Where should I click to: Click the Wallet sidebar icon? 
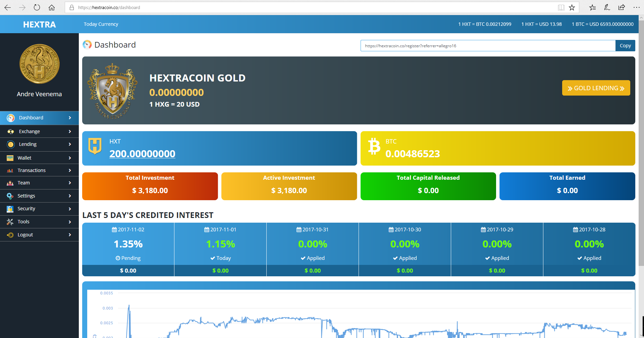pyautogui.click(x=10, y=158)
